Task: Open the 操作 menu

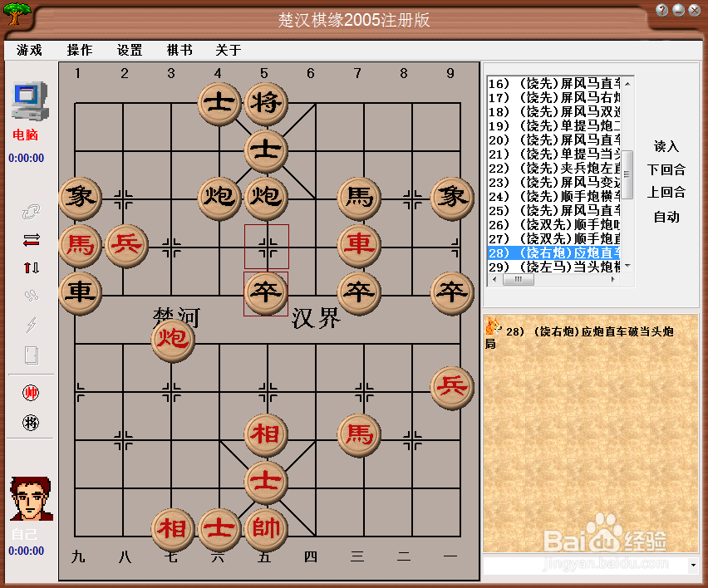Action: (x=79, y=50)
